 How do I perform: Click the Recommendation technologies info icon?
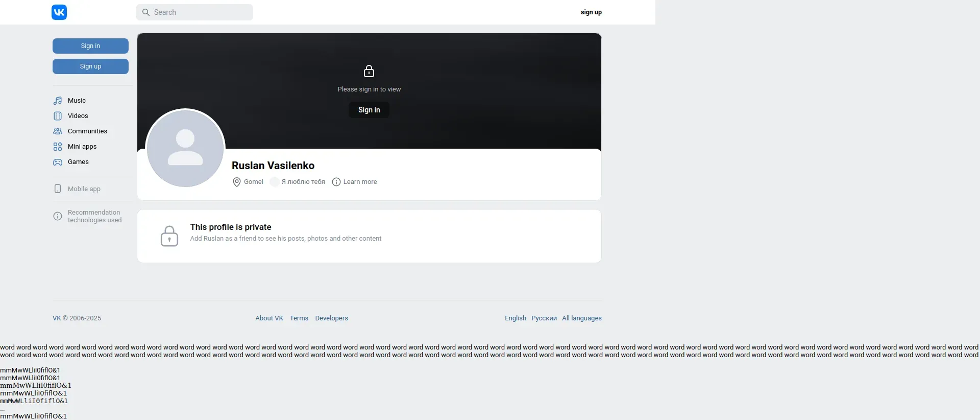[x=58, y=216]
